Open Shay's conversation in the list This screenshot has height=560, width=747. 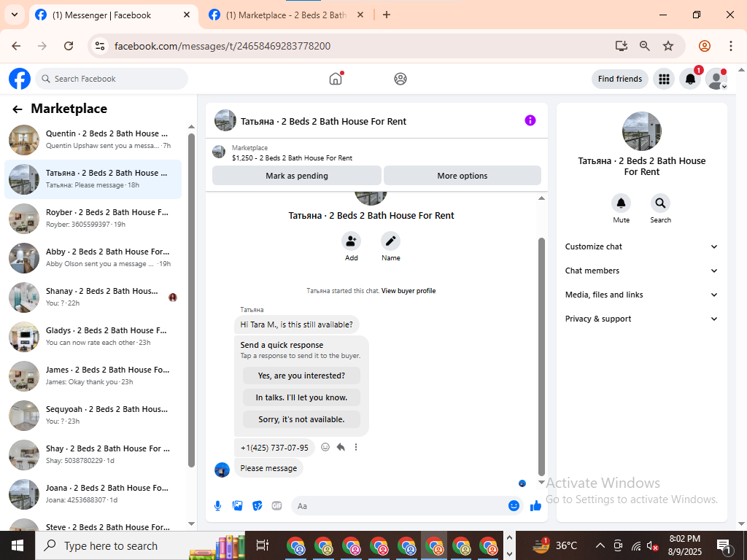tap(93, 455)
